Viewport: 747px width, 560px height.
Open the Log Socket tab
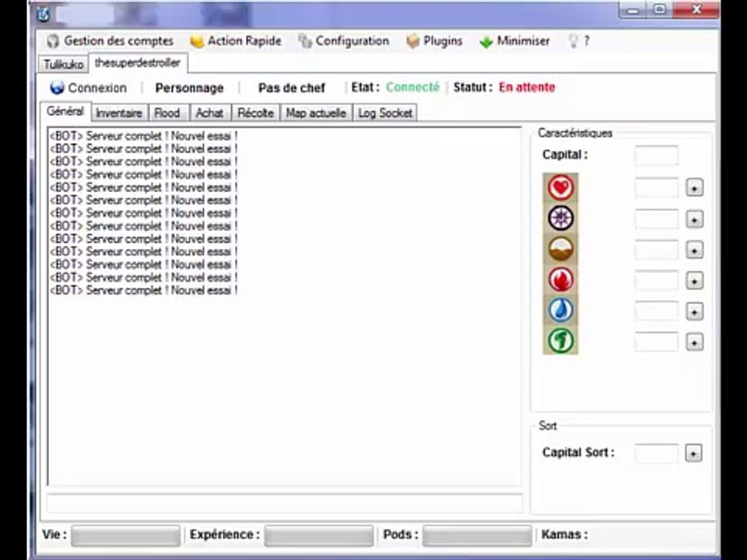(385, 114)
